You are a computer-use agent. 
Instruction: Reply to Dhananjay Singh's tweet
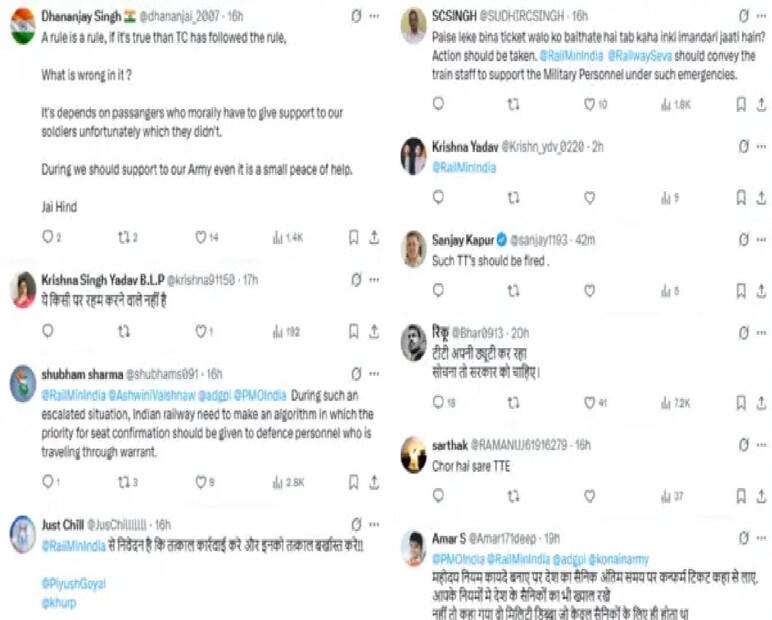[x=47, y=237]
